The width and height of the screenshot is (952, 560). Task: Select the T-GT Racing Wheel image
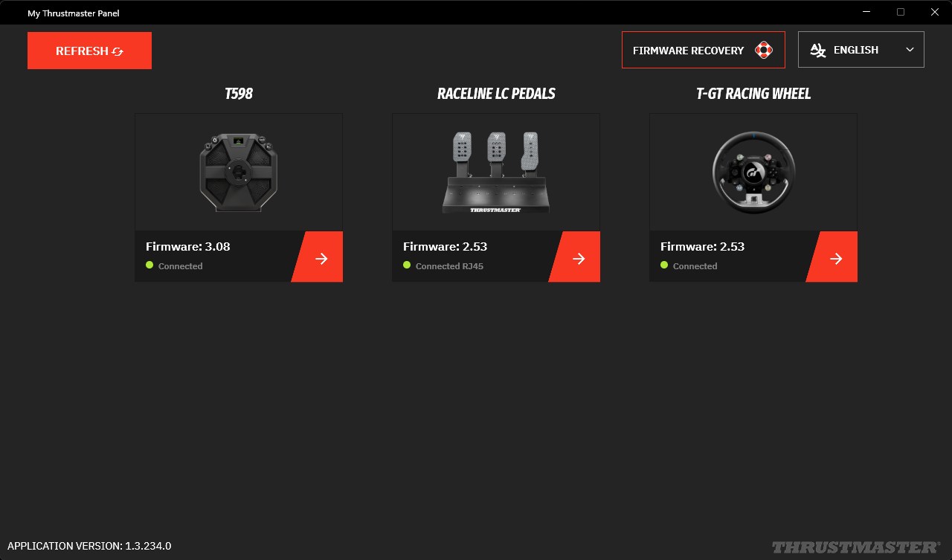click(753, 173)
